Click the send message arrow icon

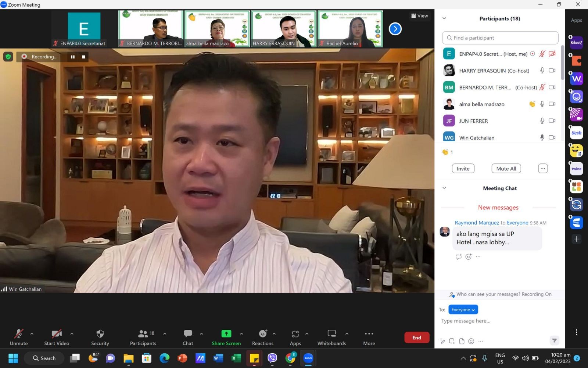(x=554, y=340)
